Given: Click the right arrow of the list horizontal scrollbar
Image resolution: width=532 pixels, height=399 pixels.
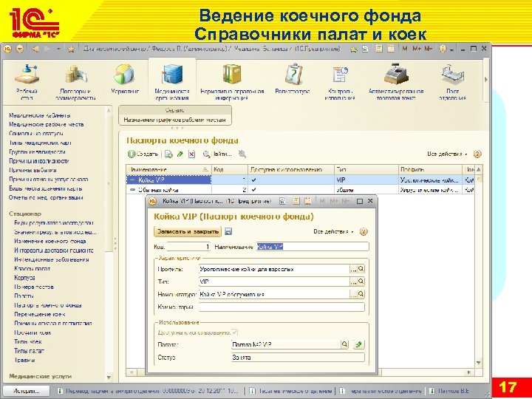Looking at the screenshot, I should point(469,372).
